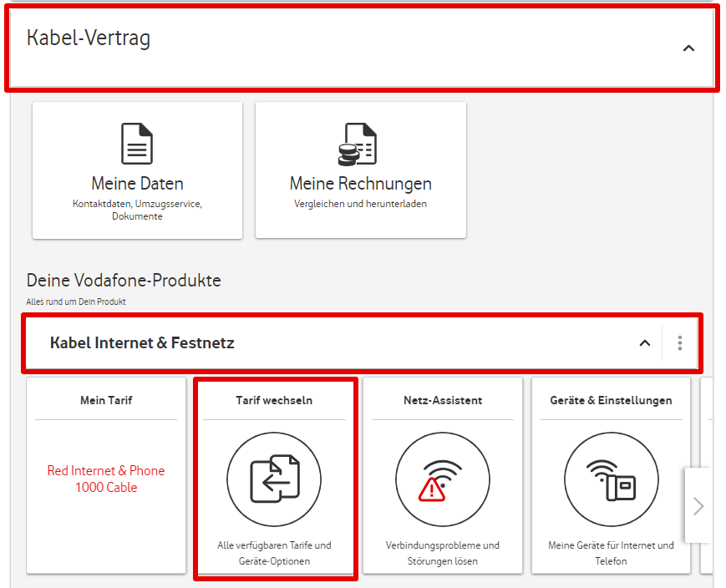Select the Tarif wechseln heading
726x588 pixels.
pos(274,400)
